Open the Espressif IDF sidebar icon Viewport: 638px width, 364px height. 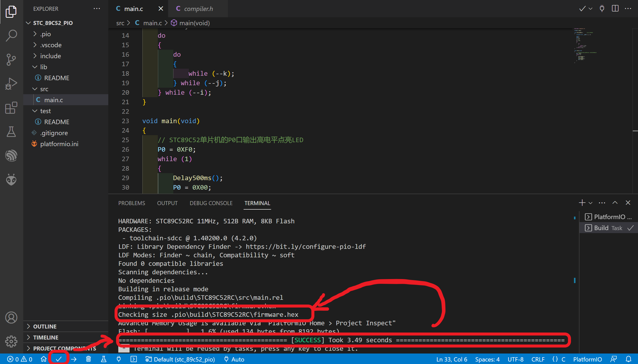click(11, 155)
